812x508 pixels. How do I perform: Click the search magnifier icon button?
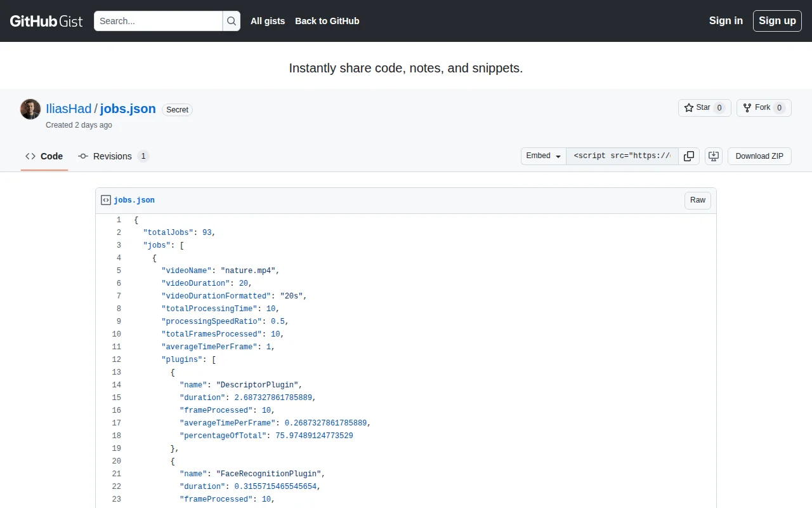pos(232,21)
